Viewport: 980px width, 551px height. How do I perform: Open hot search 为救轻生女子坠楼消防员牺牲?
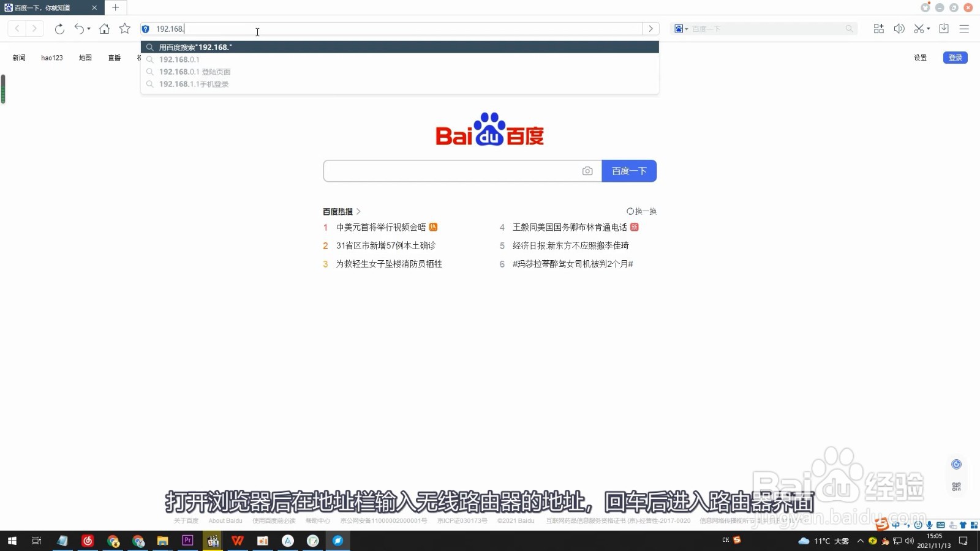point(389,264)
